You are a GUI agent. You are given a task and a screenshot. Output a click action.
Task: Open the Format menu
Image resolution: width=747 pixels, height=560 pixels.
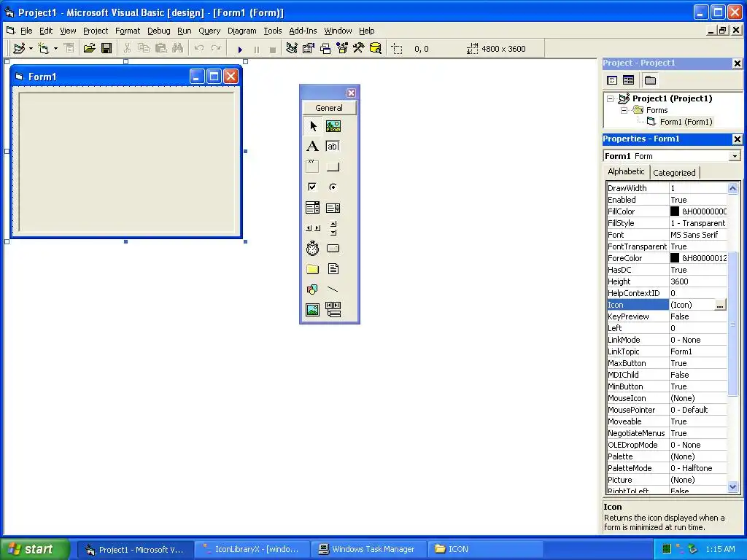(x=128, y=31)
